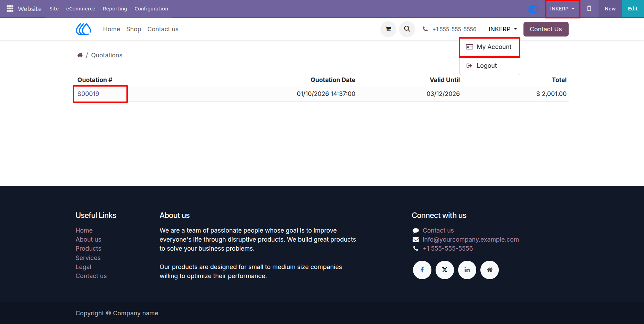
Task: Click the search magnifier icon
Action: pyautogui.click(x=407, y=29)
